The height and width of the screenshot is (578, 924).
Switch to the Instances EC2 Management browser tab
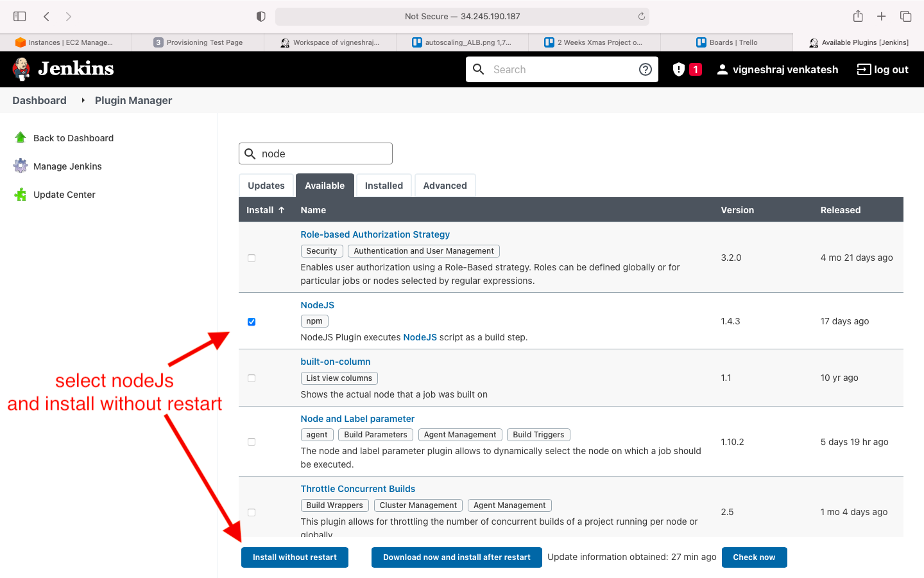(65, 42)
